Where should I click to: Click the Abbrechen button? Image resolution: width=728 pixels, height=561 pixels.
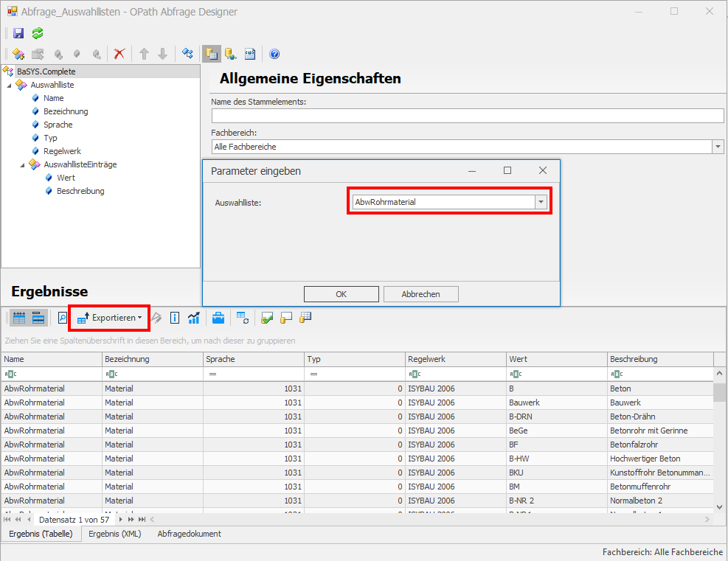tap(420, 294)
